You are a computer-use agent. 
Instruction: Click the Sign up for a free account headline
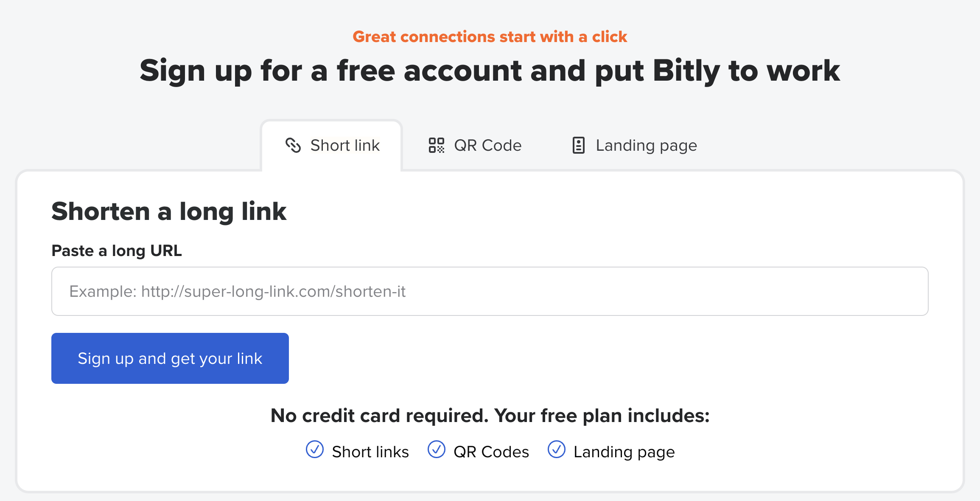[490, 70]
